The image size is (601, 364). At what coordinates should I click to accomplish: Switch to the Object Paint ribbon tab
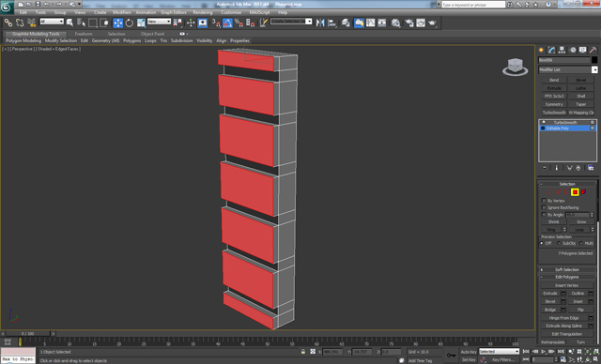(x=152, y=34)
